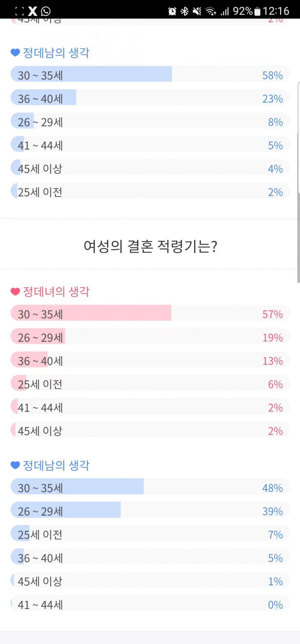Tap the WhatsApp notification icon
The width and height of the screenshot is (300, 644).
pos(46,11)
